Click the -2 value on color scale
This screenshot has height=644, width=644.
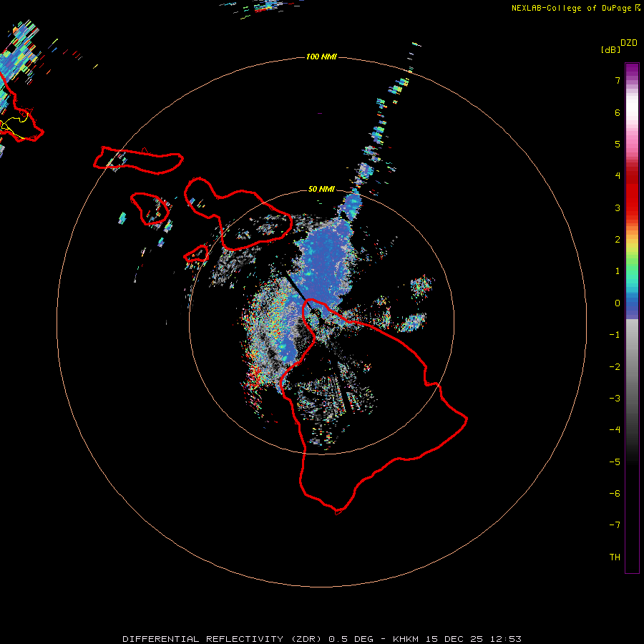(x=615, y=367)
